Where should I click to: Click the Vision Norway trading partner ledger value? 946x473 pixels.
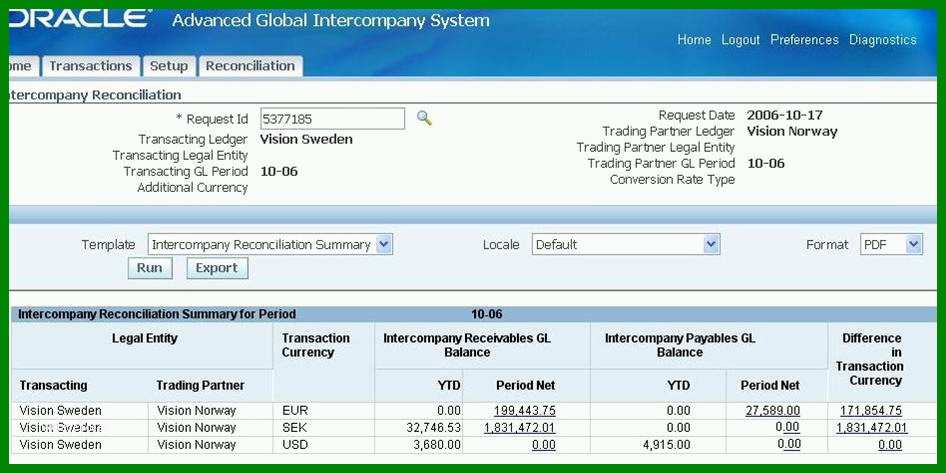[x=792, y=132]
